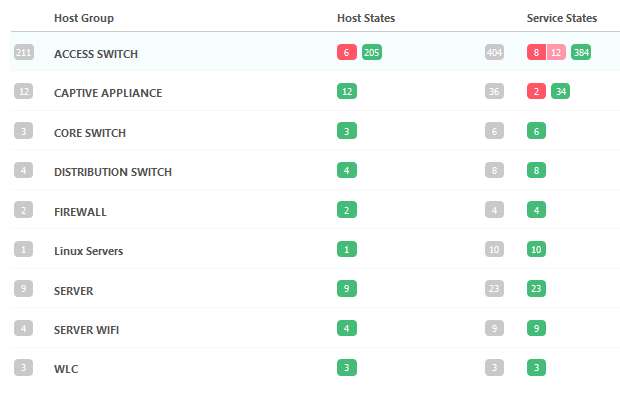
Task: Open the FIREWALL host group
Action: click(x=80, y=212)
